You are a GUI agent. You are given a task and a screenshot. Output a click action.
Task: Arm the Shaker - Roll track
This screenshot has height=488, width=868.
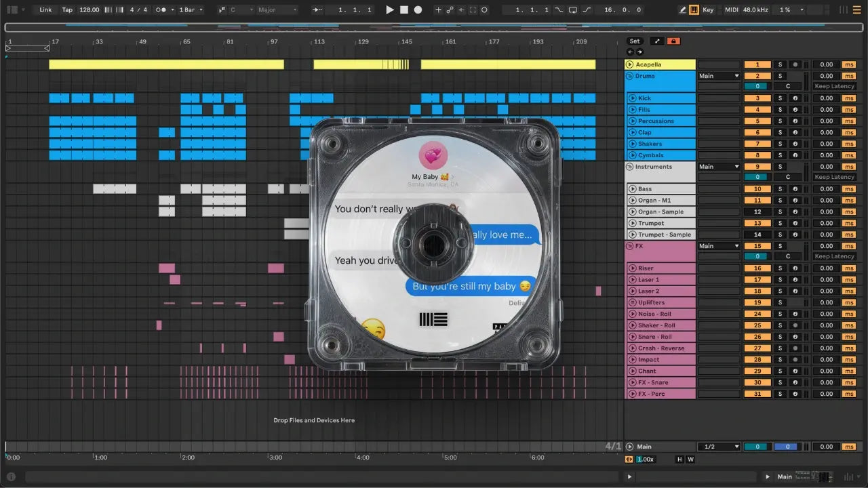(795, 325)
